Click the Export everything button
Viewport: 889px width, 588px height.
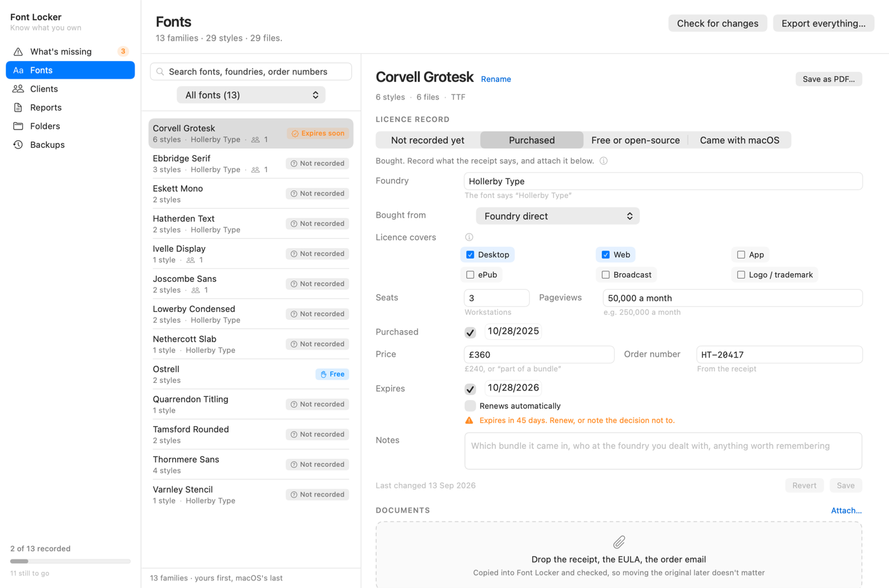[x=823, y=23]
